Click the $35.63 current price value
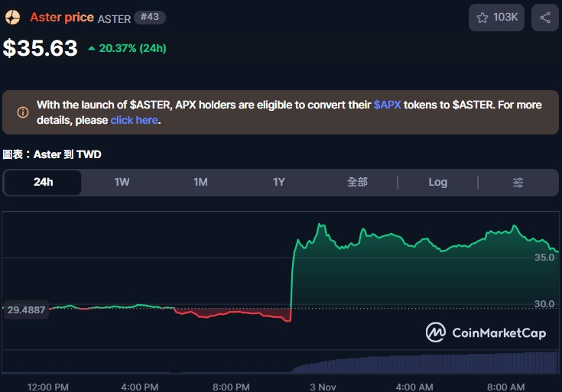 [41, 48]
